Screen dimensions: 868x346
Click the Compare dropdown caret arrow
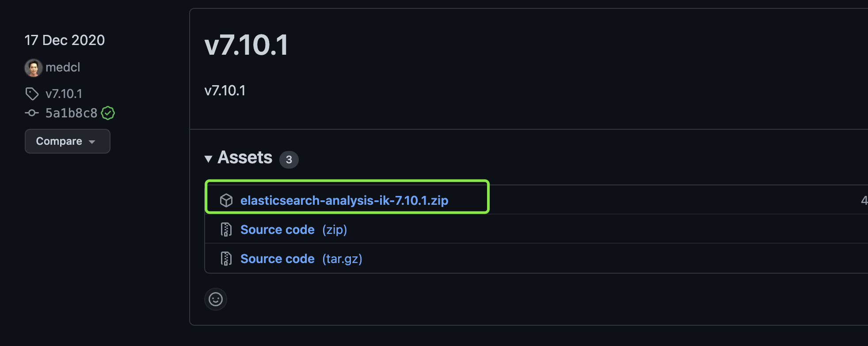[92, 142]
